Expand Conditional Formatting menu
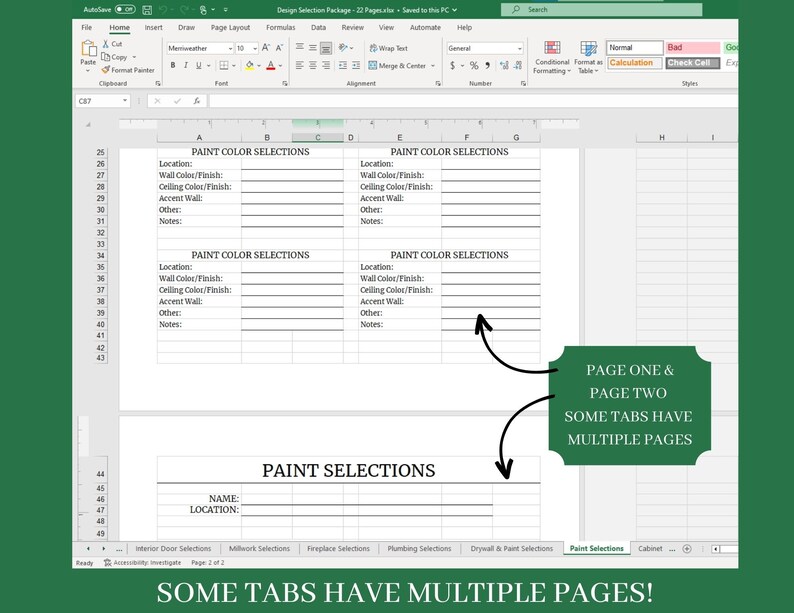The width and height of the screenshot is (794, 613). [551, 57]
